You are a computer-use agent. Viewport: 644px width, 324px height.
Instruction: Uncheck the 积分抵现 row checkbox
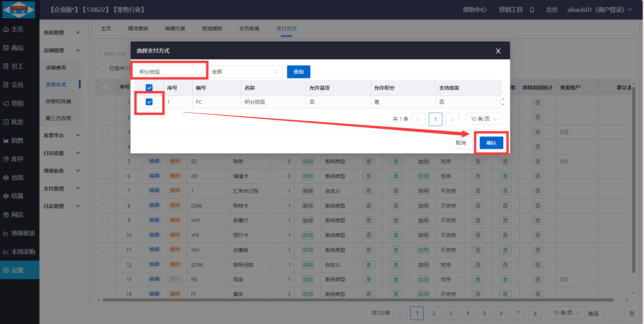(149, 102)
